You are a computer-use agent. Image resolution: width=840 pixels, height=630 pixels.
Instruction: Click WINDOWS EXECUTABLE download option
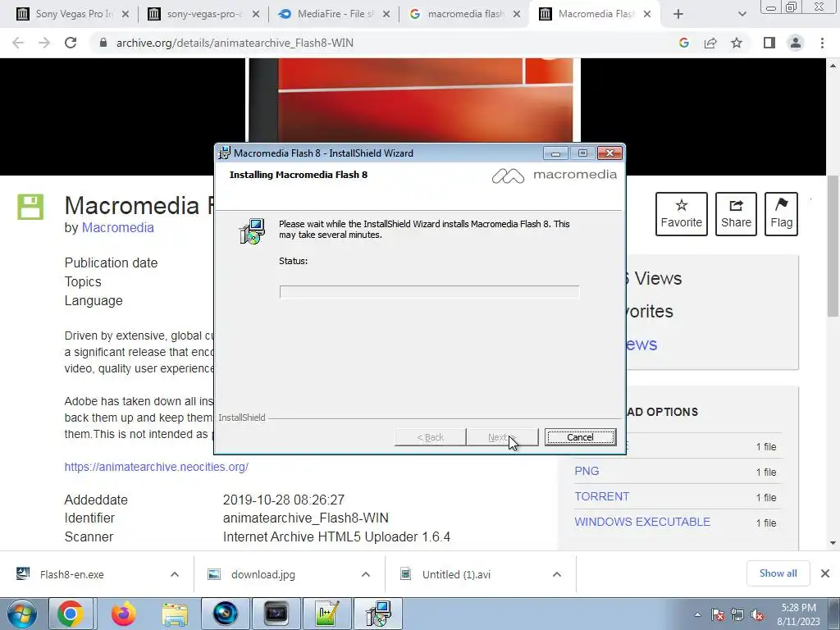(x=642, y=522)
